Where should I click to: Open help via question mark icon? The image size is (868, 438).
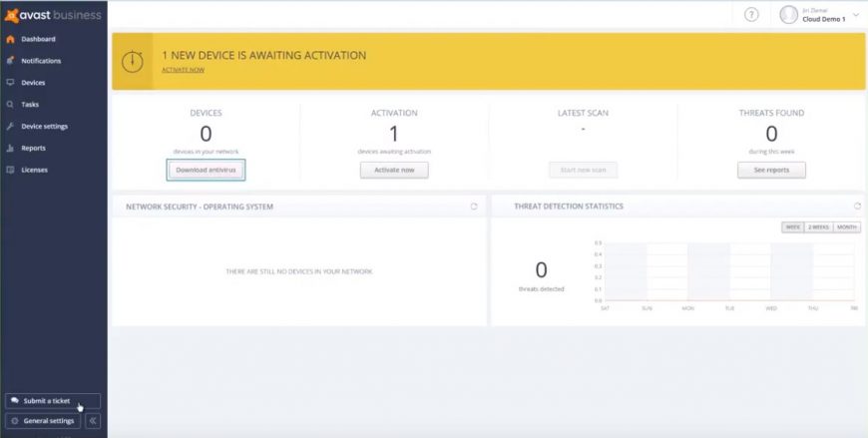(x=751, y=15)
